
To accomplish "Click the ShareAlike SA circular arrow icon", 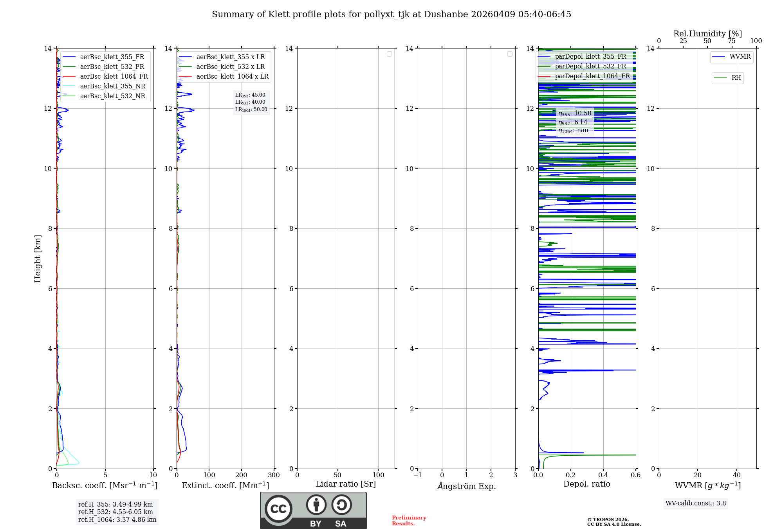I will tap(341, 505).
